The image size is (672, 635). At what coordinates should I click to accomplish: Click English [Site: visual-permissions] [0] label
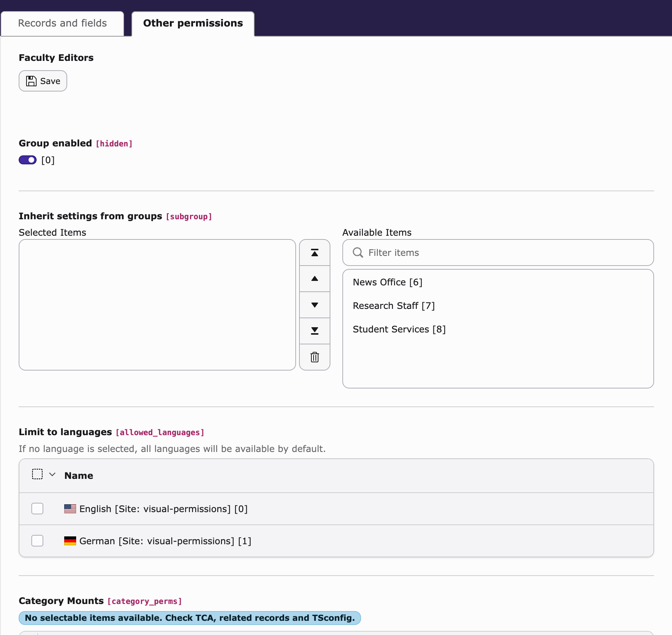tap(164, 509)
